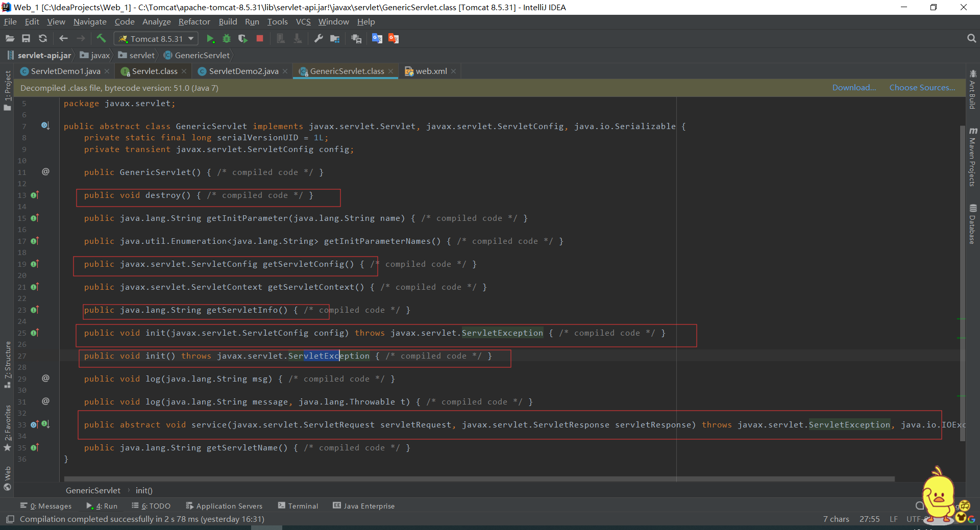Click the Choose Sources link
This screenshot has width=980, height=530.
pyautogui.click(x=922, y=87)
